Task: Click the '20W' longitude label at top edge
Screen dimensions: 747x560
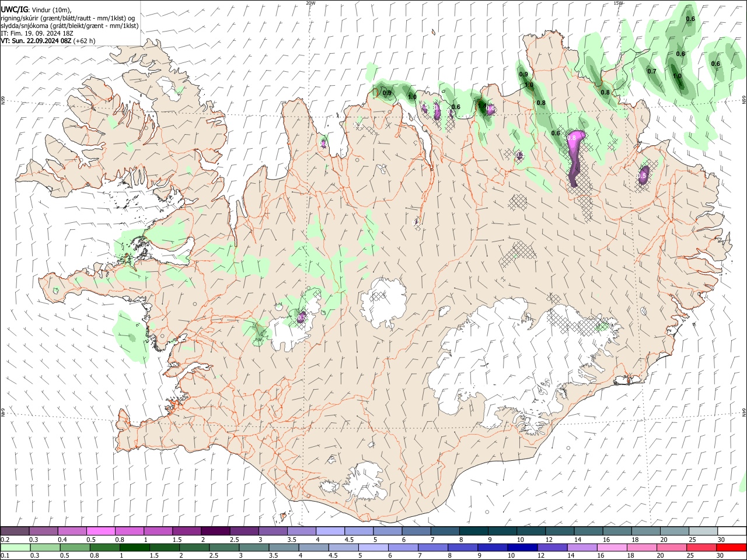Action: pos(310,3)
